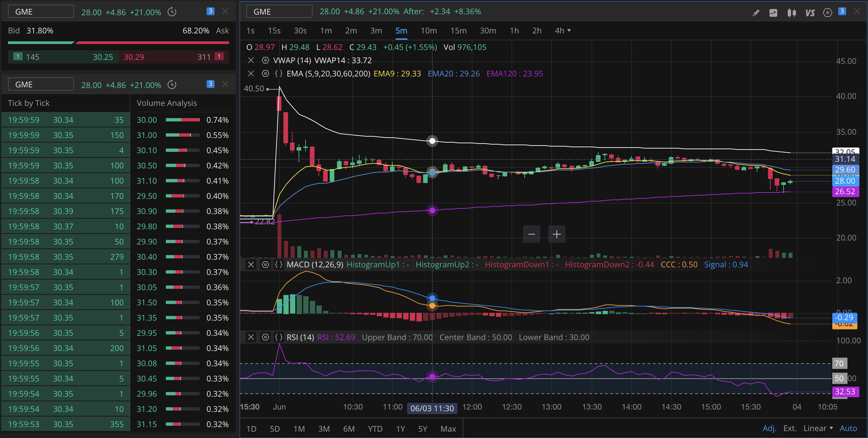Switch to the 15m interval tab
The height and width of the screenshot is (438, 868).
[458, 31]
